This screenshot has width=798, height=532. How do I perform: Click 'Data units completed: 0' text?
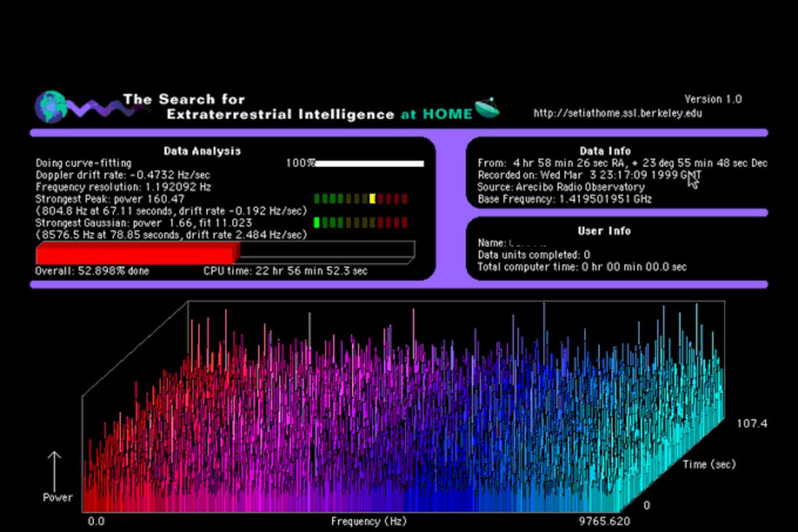coord(534,255)
